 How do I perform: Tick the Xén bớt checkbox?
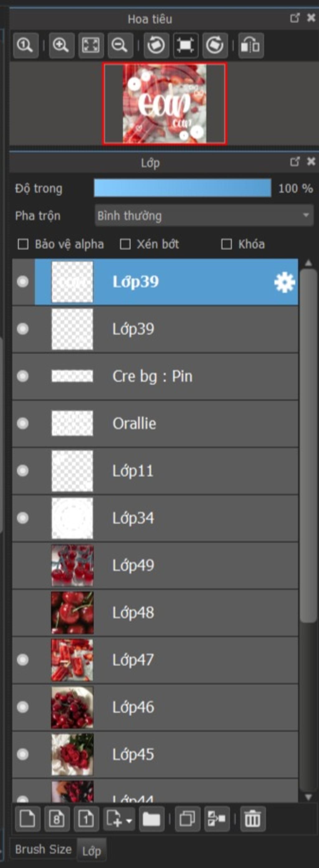tap(125, 244)
